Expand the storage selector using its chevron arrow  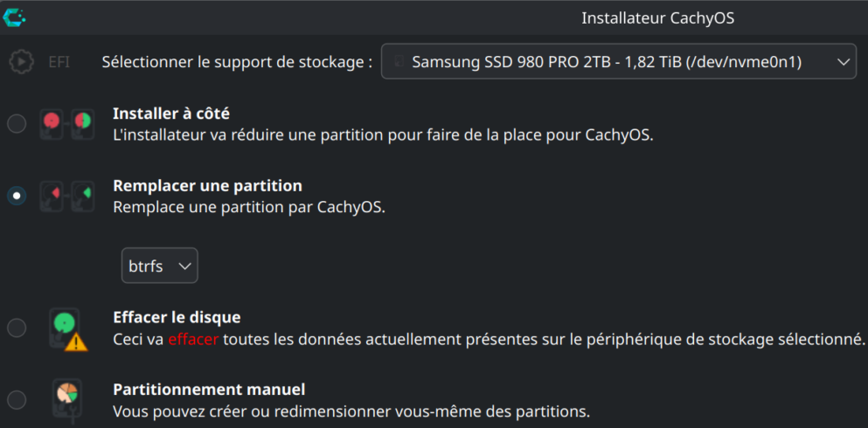[x=844, y=62]
